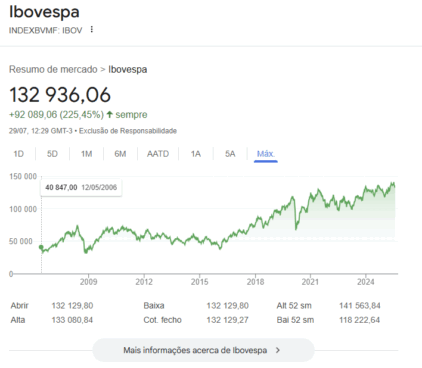Image resolution: width=422 pixels, height=368 pixels.
Task: Click the Baixa label in stats table
Action: 154,306
